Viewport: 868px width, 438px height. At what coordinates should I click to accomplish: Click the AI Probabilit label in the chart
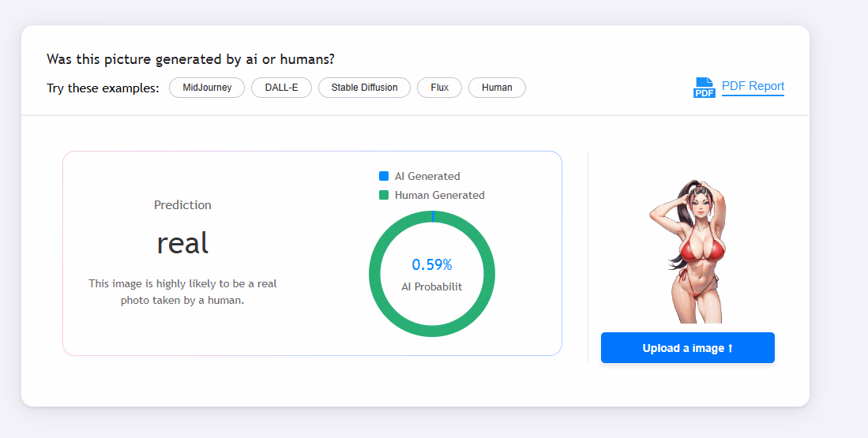[432, 286]
